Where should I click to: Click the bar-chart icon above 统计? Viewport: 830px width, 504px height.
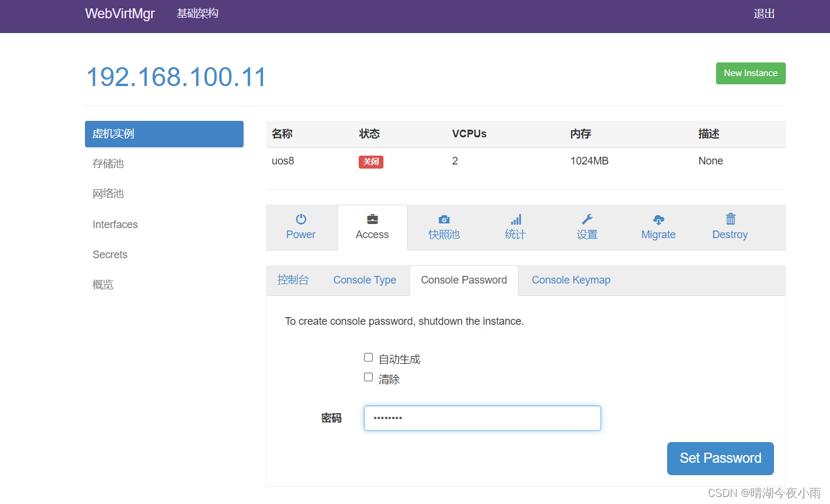[x=516, y=219]
